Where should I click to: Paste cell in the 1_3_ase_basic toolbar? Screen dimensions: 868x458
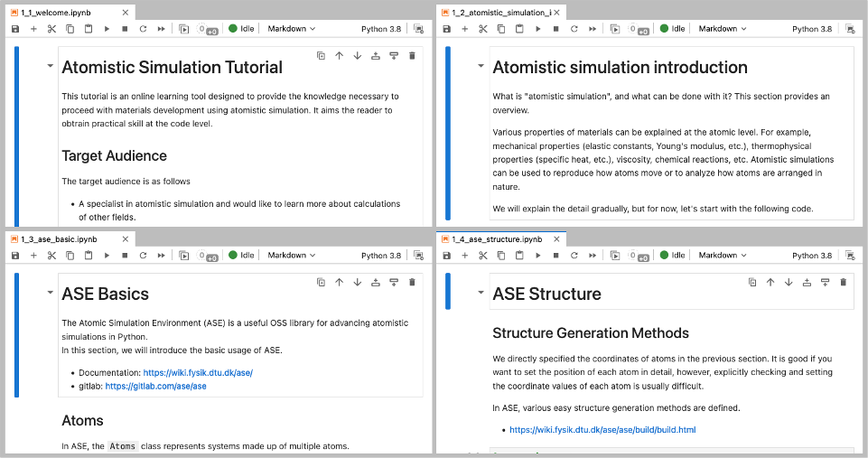[89, 256]
